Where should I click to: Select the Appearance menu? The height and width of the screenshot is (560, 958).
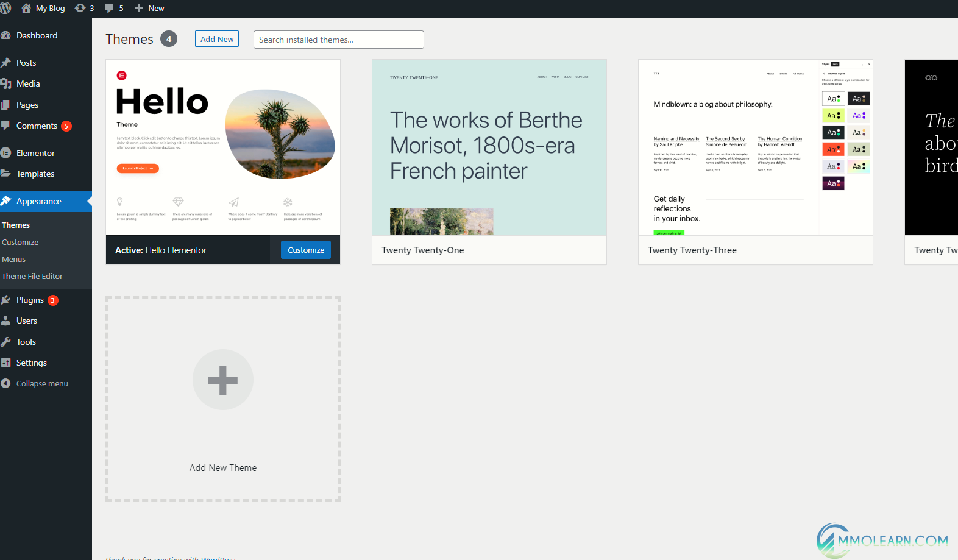39,201
